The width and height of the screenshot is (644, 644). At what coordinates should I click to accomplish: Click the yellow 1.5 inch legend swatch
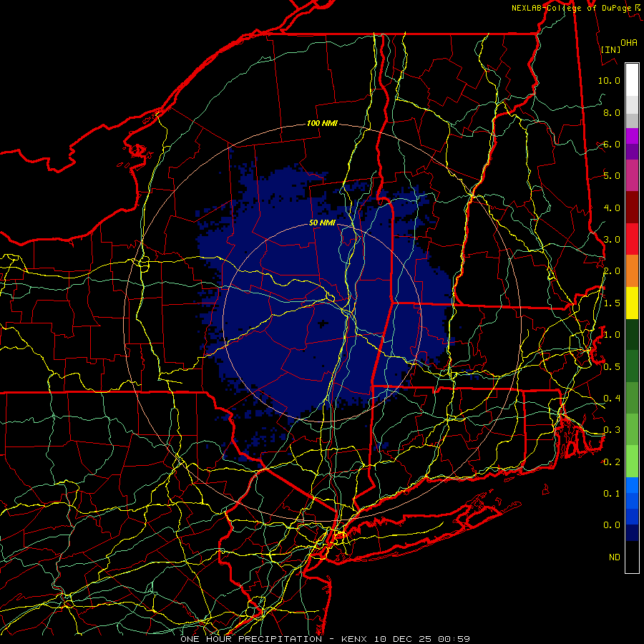tap(632, 303)
